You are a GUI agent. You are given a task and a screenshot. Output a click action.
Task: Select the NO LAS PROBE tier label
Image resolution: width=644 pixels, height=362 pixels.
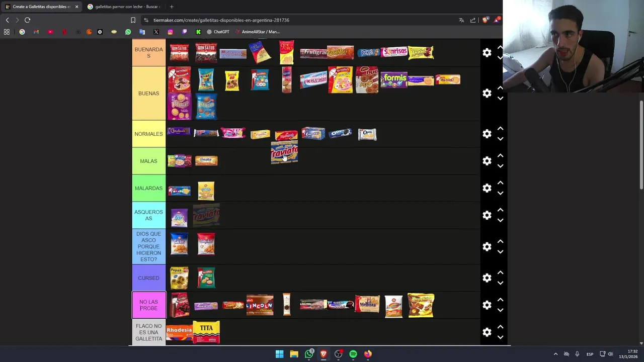(x=149, y=305)
